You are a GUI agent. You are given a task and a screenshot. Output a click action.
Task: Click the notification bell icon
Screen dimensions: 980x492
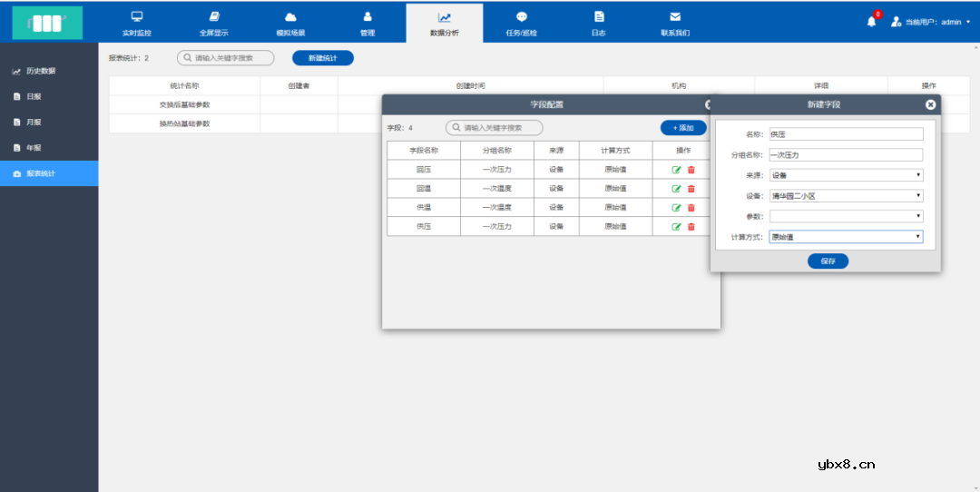[872, 22]
